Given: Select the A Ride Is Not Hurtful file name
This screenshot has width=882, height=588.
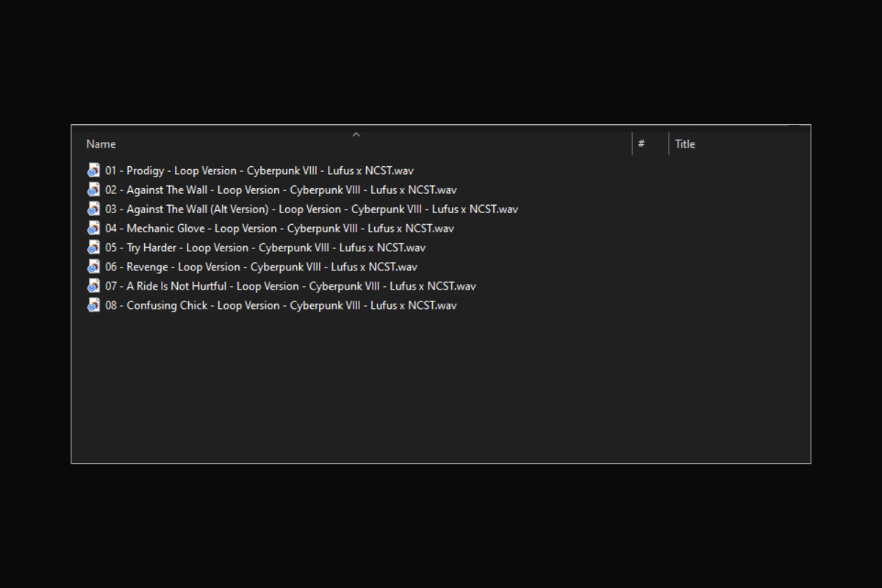Looking at the screenshot, I should tap(290, 286).
